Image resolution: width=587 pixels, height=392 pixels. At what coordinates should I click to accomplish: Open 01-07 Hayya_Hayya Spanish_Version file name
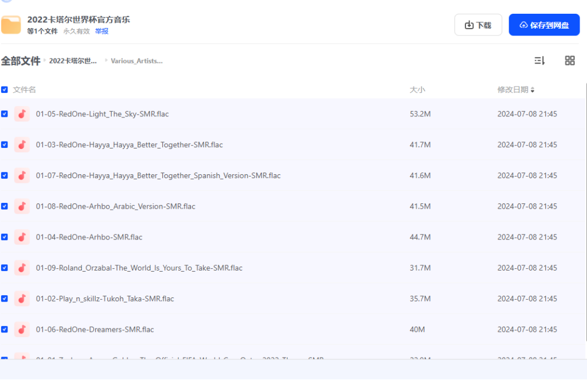pos(158,175)
